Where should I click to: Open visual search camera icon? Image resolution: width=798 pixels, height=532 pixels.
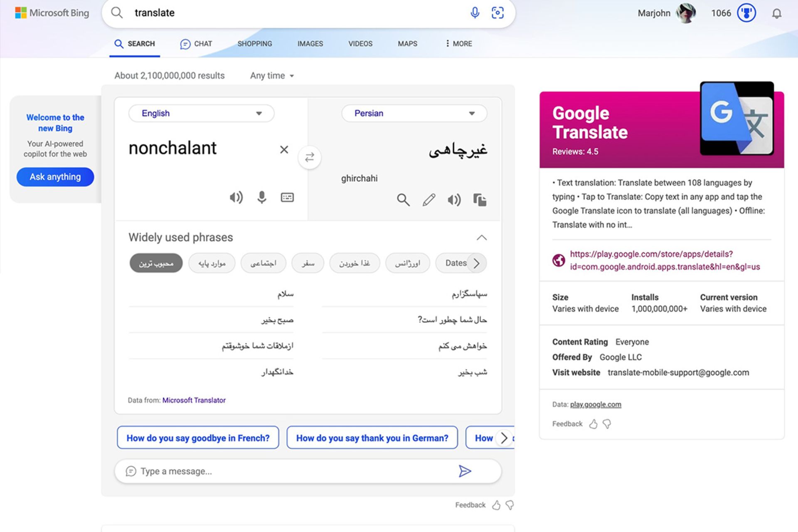pyautogui.click(x=498, y=13)
